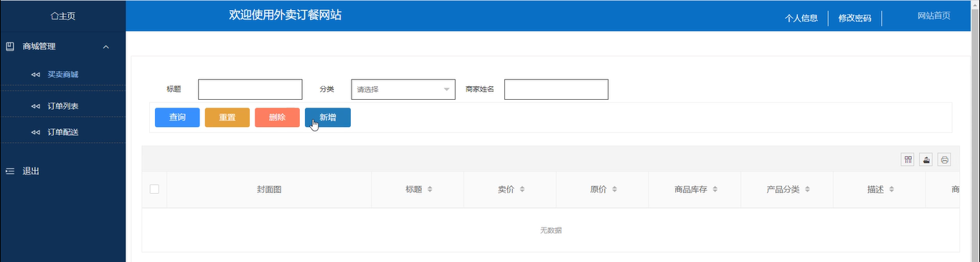Viewport: 980px width, 262px height.
Task: Collapse 商城管理 menu with chevron arrow
Action: pyautogui.click(x=106, y=47)
